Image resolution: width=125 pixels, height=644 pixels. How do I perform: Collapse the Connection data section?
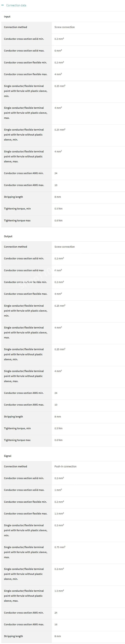(x=16, y=5)
